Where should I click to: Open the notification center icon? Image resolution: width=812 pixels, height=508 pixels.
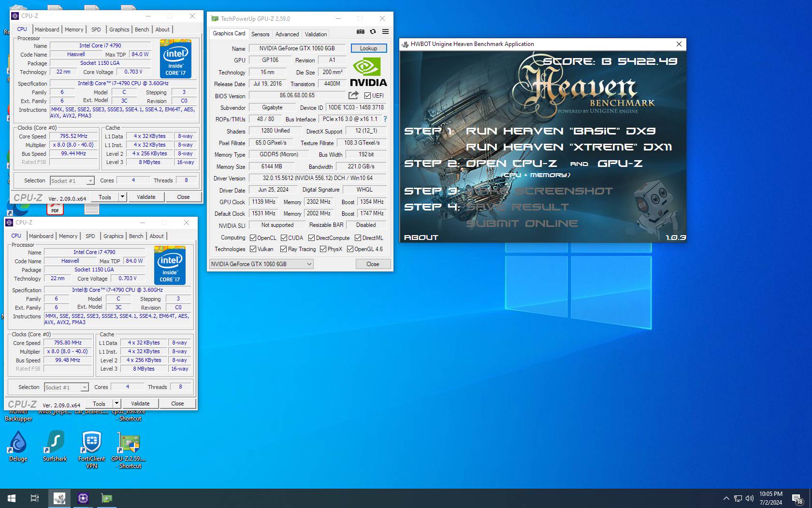click(x=797, y=498)
